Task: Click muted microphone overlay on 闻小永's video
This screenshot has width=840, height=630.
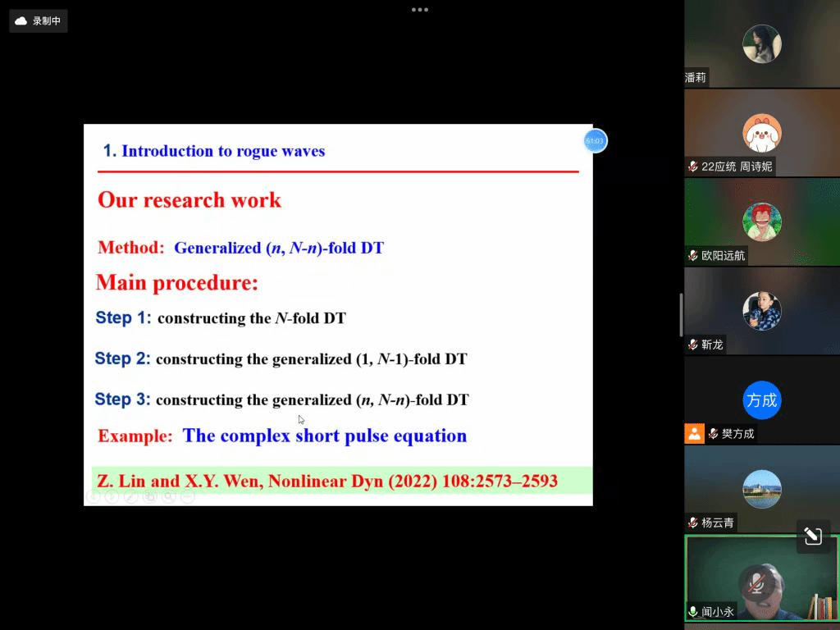Action: tap(756, 583)
